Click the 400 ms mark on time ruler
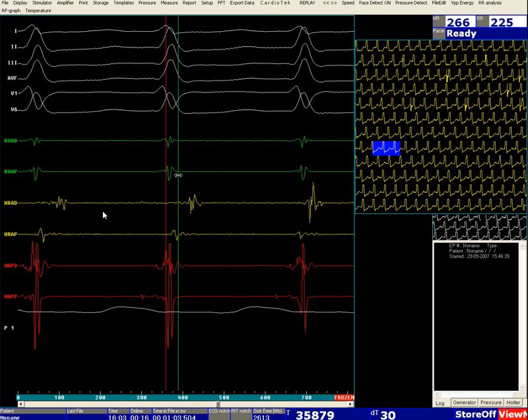 click(183, 398)
